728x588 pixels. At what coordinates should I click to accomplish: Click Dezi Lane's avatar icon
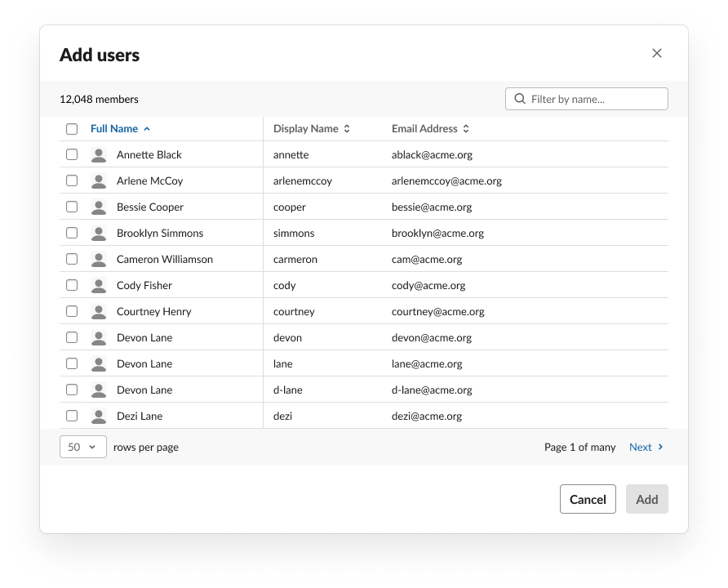tap(99, 416)
